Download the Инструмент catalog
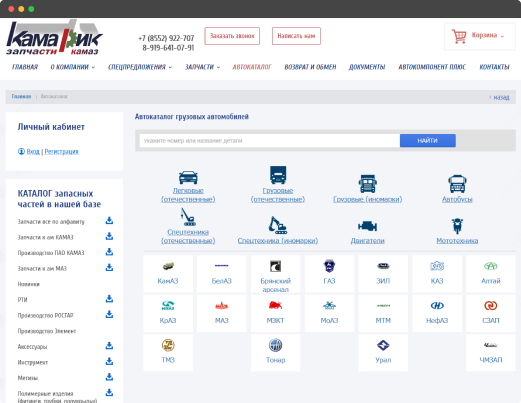Viewport: 521px width, 403px height. pos(109,362)
